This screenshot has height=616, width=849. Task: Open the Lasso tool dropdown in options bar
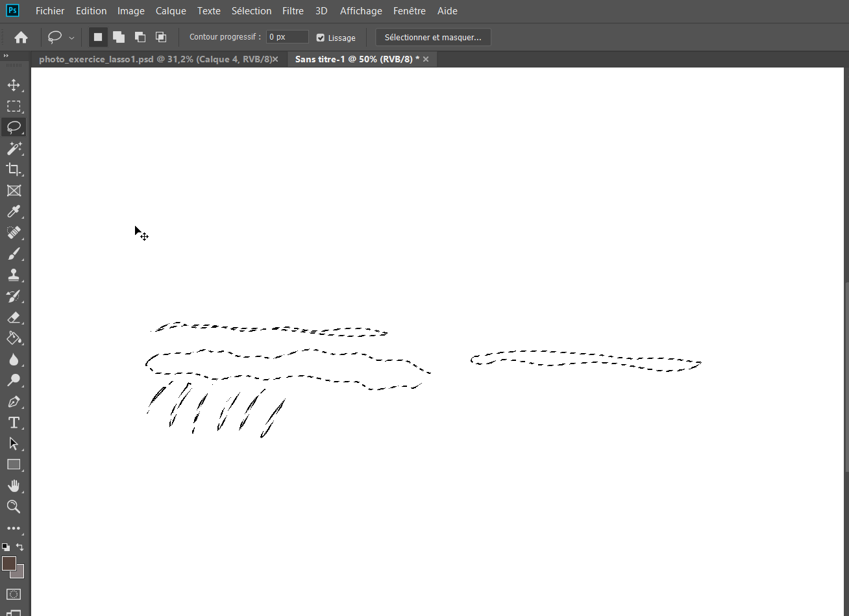(x=71, y=37)
